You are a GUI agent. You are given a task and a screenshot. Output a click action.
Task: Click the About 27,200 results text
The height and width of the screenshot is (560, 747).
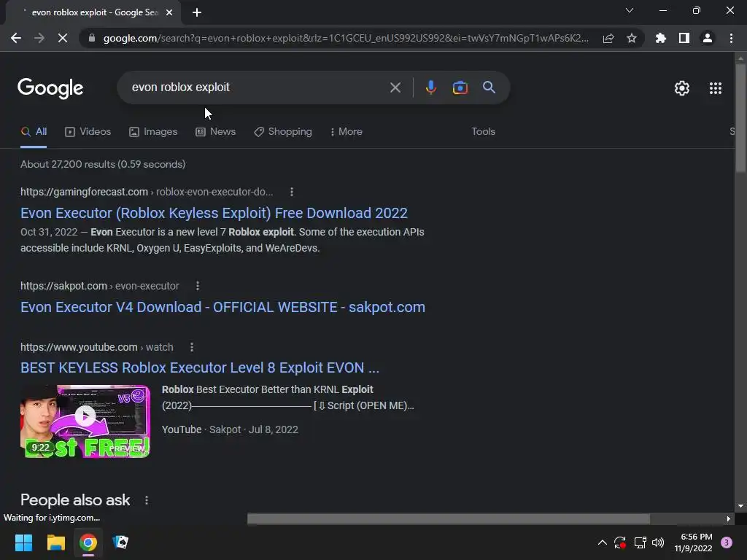click(x=103, y=164)
